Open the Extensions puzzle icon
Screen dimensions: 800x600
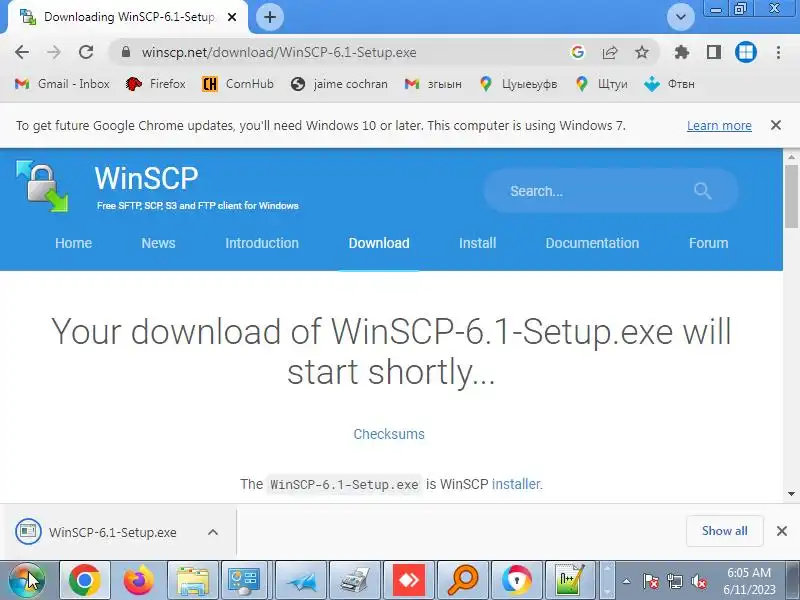682,52
